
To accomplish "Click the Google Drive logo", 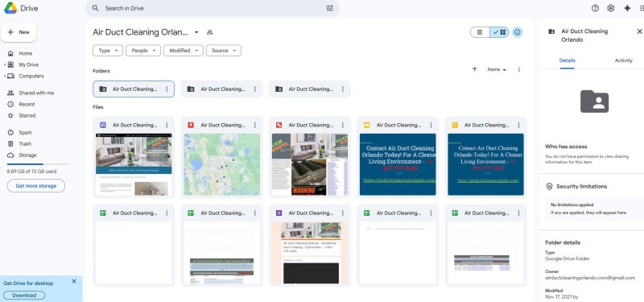I will [10, 8].
